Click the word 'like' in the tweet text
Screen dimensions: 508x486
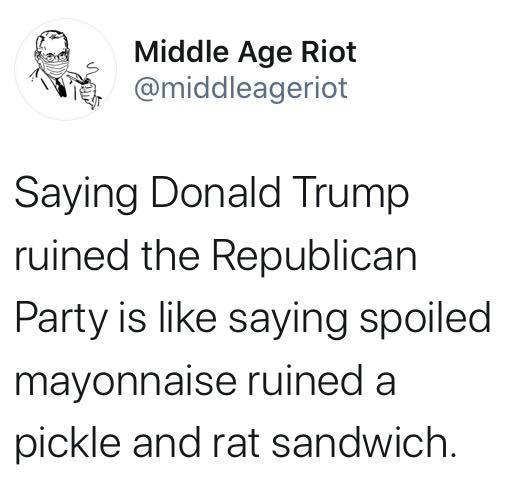[188, 317]
